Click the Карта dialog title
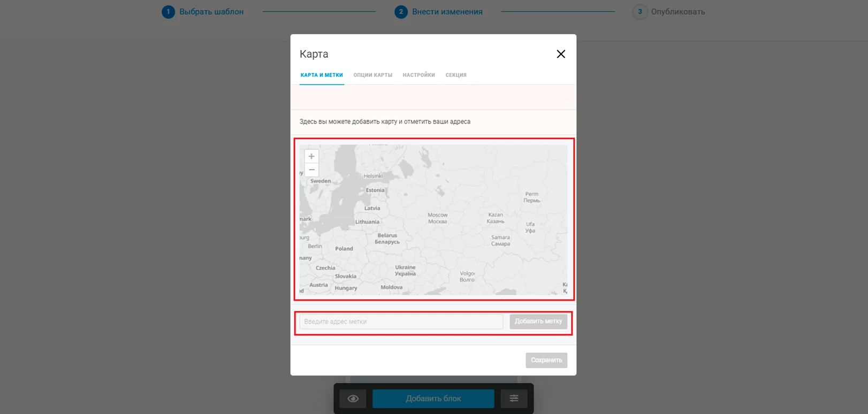This screenshot has width=868, height=414. [x=314, y=54]
